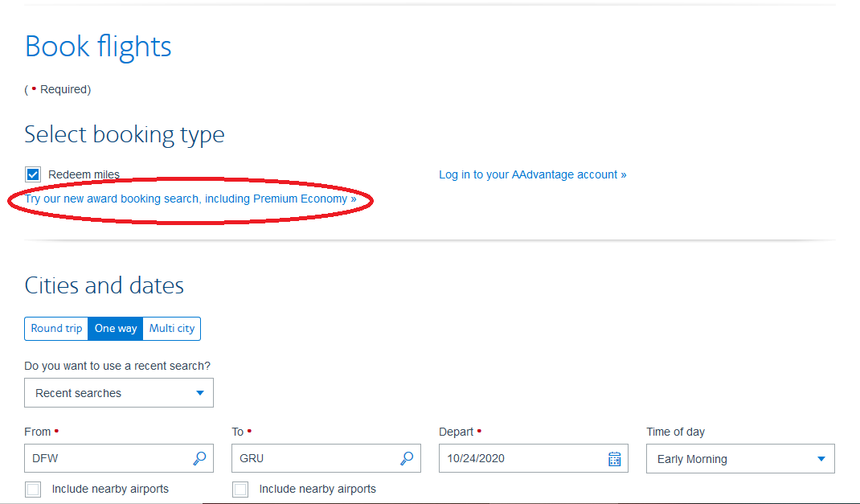The height and width of the screenshot is (504, 860).
Task: Click the From airport search magnifier icon
Action: (199, 458)
